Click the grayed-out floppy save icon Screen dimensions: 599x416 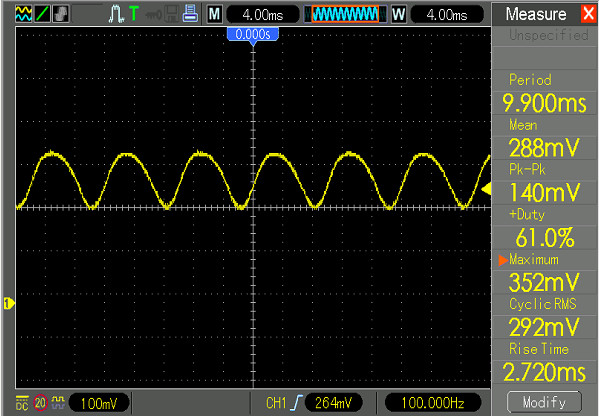(x=172, y=14)
